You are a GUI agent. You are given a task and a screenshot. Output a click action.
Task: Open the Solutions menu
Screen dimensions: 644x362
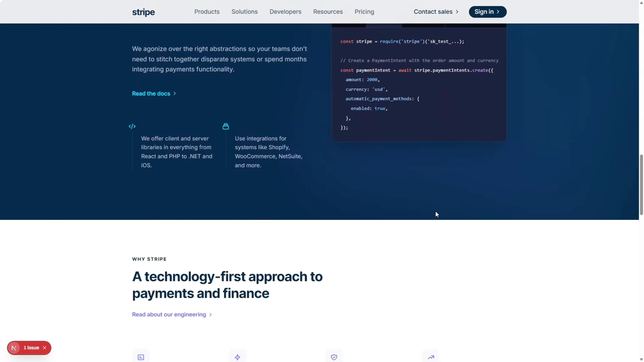(244, 12)
